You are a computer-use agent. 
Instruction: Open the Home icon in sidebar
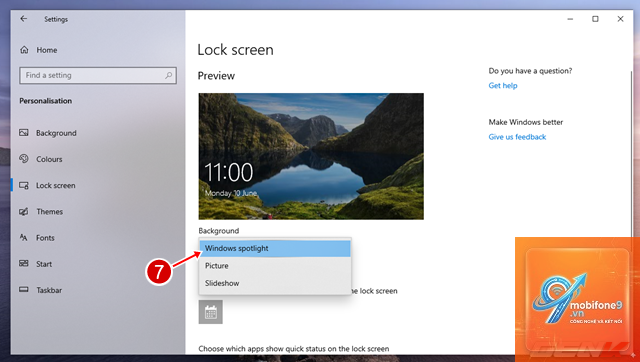(x=24, y=50)
